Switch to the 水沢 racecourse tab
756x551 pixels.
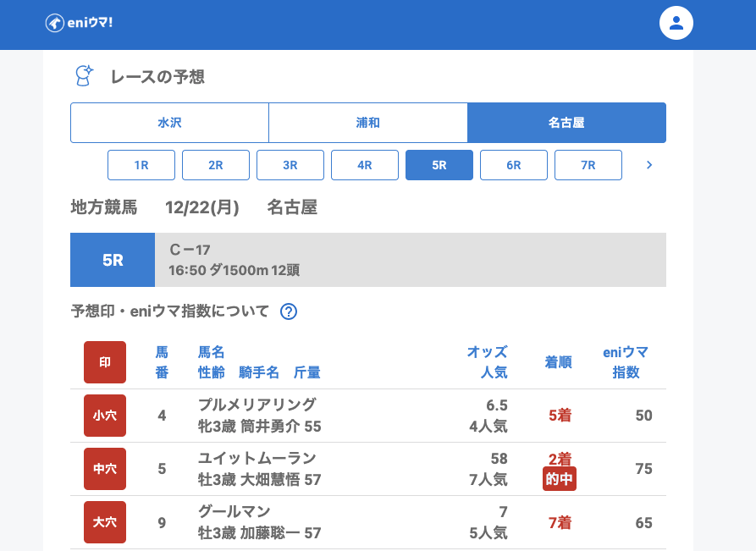pyautogui.click(x=169, y=123)
